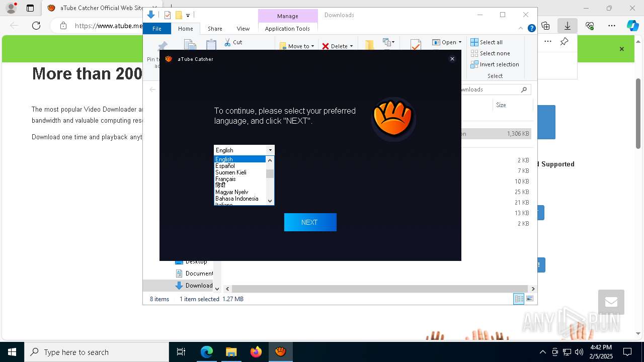This screenshot has width=644, height=362.
Task: Switch to the View ribbon tab
Action: pyautogui.click(x=243, y=29)
